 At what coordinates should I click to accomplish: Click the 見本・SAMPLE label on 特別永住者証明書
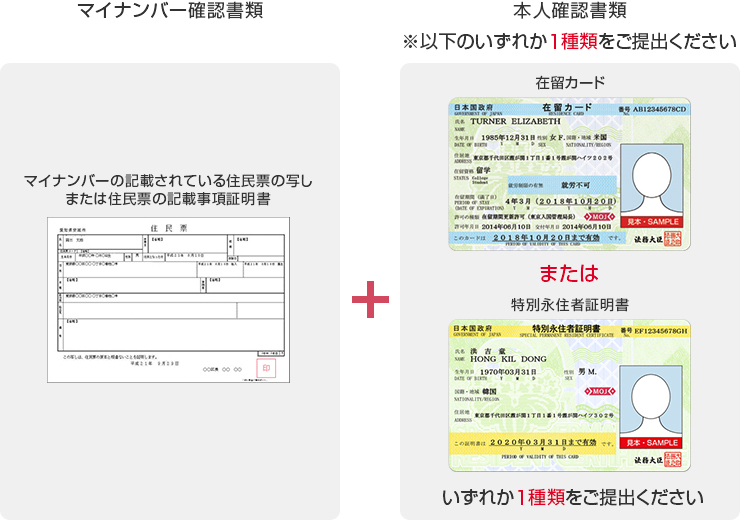tap(651, 443)
